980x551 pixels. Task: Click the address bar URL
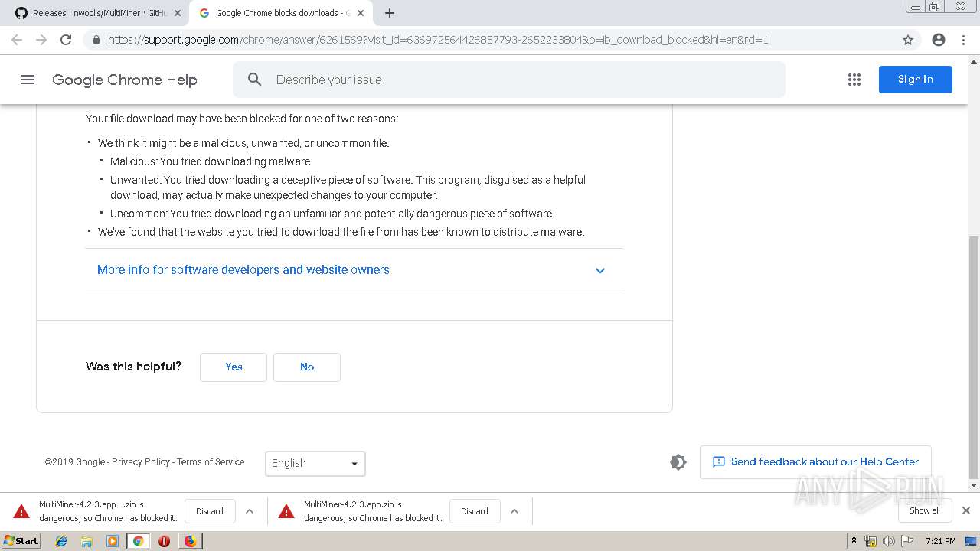438,40
